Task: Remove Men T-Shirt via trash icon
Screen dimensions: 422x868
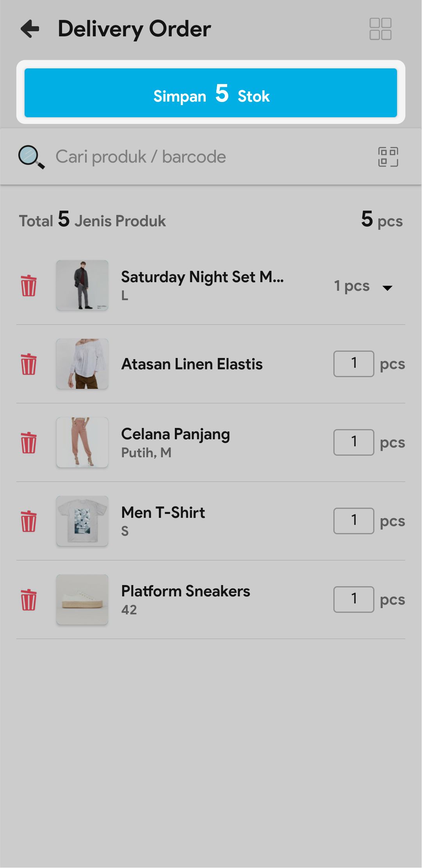Action: coord(28,521)
